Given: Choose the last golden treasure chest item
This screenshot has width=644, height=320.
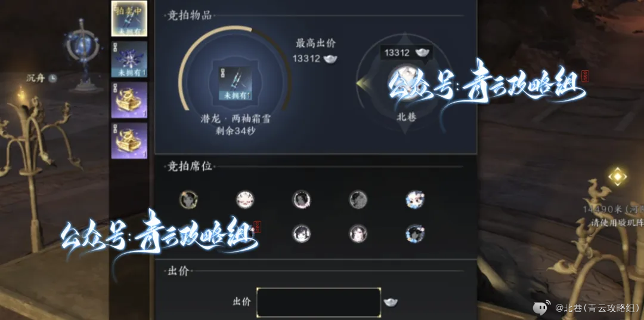Looking at the screenshot, I should [129, 141].
